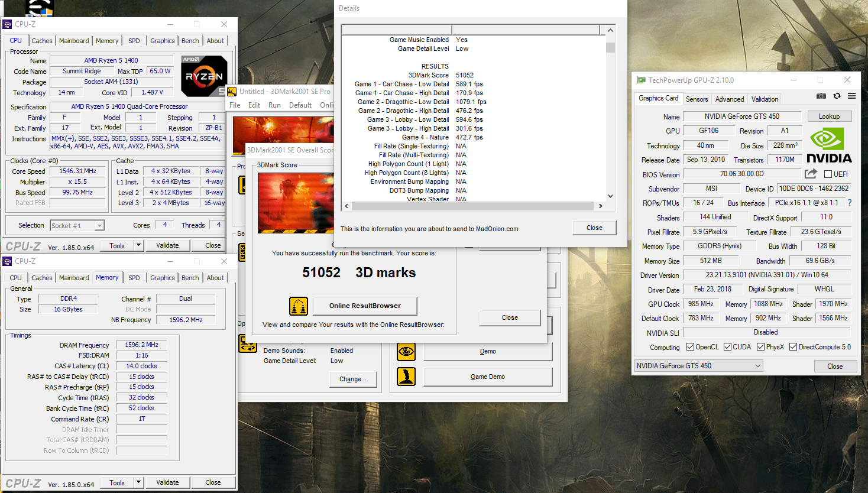868x493 pixels.
Task: Click the Change... button
Action: click(353, 380)
